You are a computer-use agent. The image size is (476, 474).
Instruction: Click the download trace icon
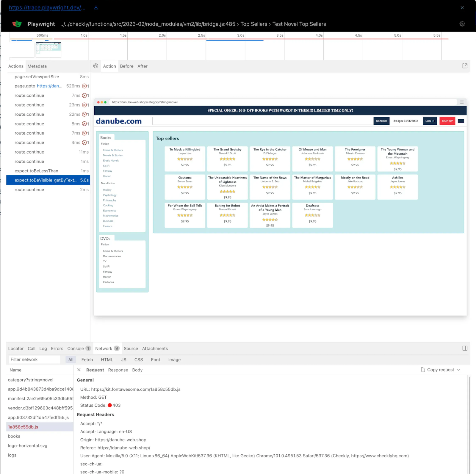[x=96, y=7]
